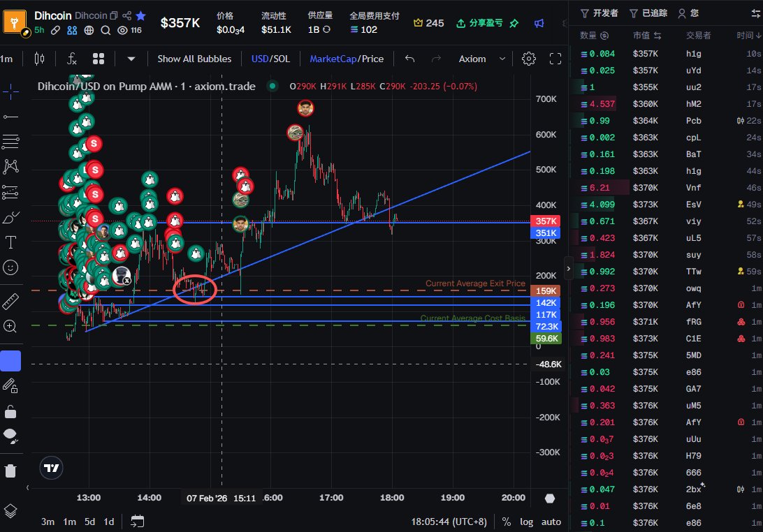Open the object tree layers icon
Image resolution: width=763 pixels, height=532 pixels.
click(x=10, y=511)
